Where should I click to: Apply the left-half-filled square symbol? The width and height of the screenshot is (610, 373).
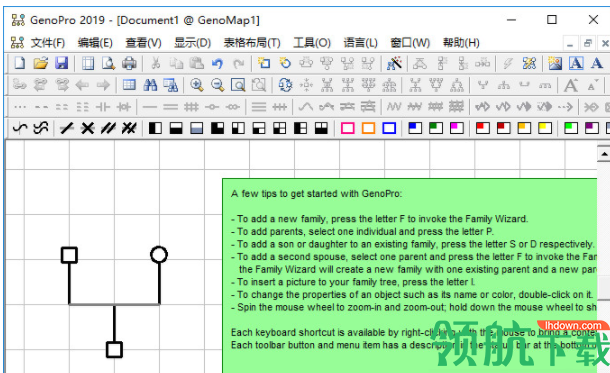click(x=155, y=128)
